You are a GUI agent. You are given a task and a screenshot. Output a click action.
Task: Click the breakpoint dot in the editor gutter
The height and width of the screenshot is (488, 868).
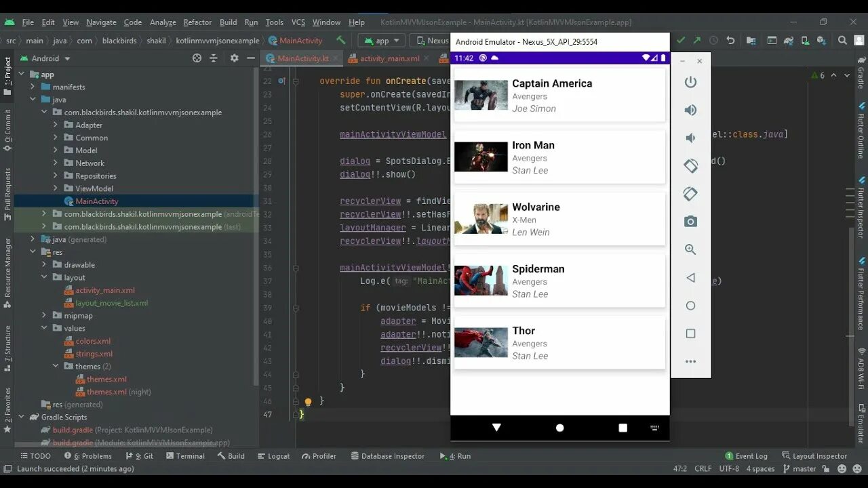tap(281, 81)
